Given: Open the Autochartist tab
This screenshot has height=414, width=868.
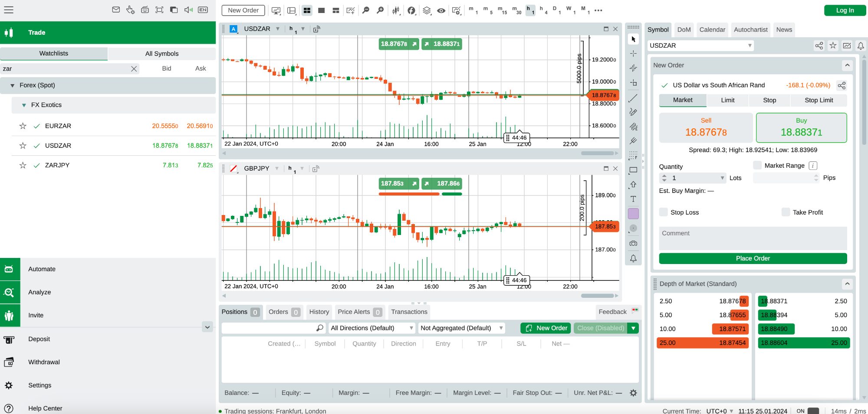Looking at the screenshot, I should tap(750, 30).
